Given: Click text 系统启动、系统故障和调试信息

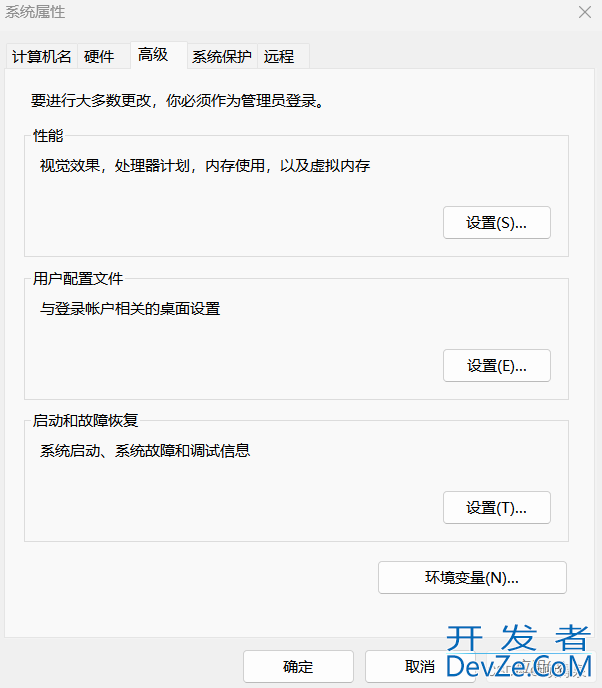Looking at the screenshot, I should 145,451.
